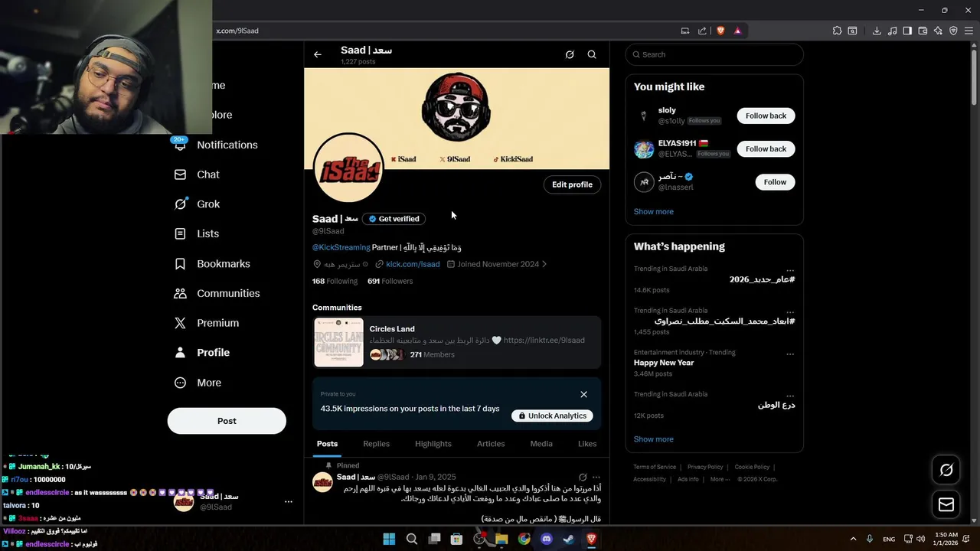The width and height of the screenshot is (980, 551).
Task: View the 168 Following list
Action: [335, 281]
